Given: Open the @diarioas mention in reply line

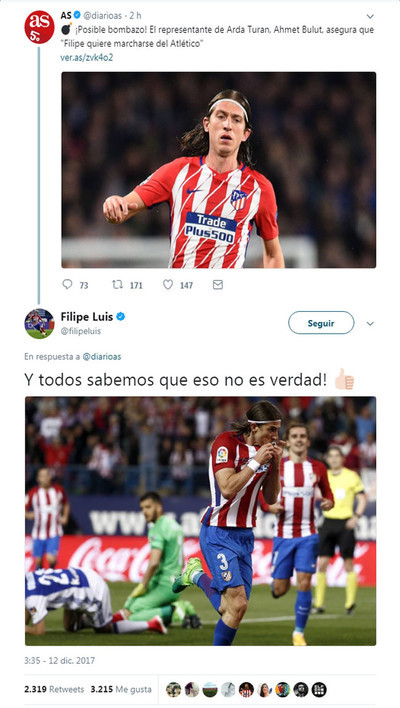Looking at the screenshot, I should point(102,357).
